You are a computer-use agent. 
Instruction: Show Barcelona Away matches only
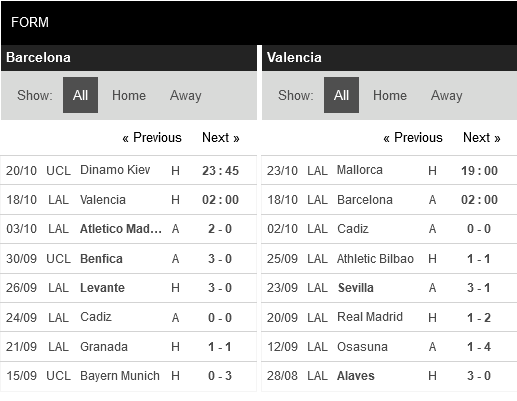pos(185,95)
